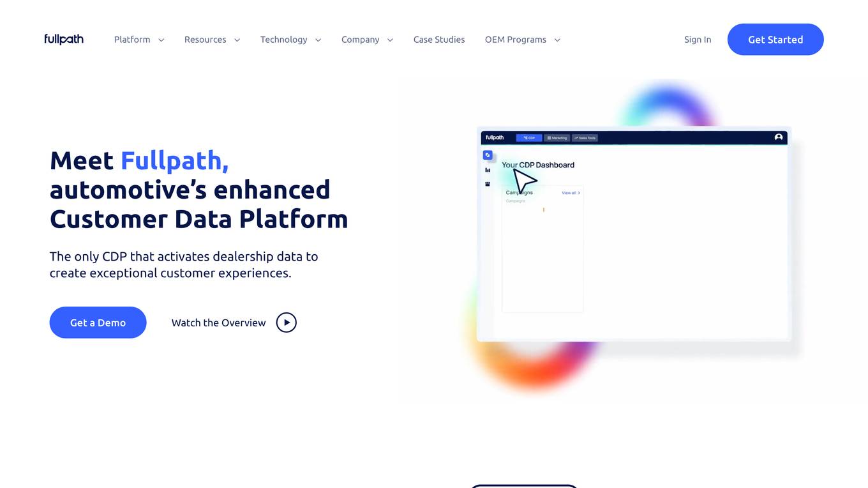Screen dimensions: 868x488
Task: Select the CDP tab in dashboard preview
Action: (529, 138)
